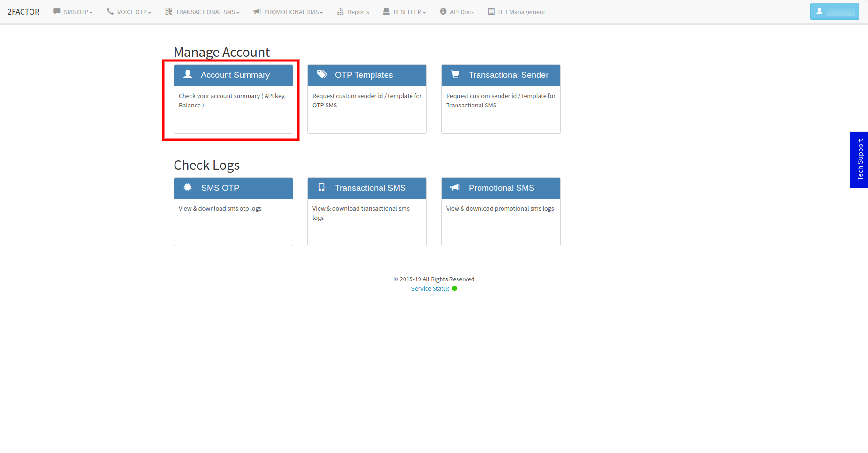This screenshot has width=868, height=453.
Task: Click the phone icon beside Transactional SMS logs
Action: pyautogui.click(x=321, y=187)
